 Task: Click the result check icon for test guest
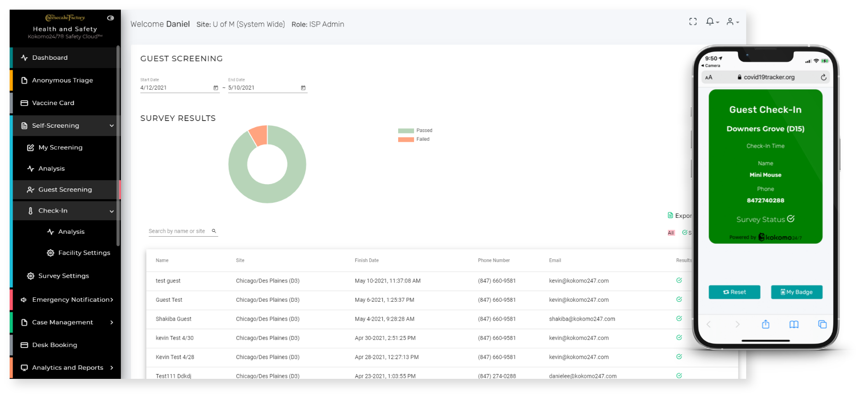click(x=679, y=281)
